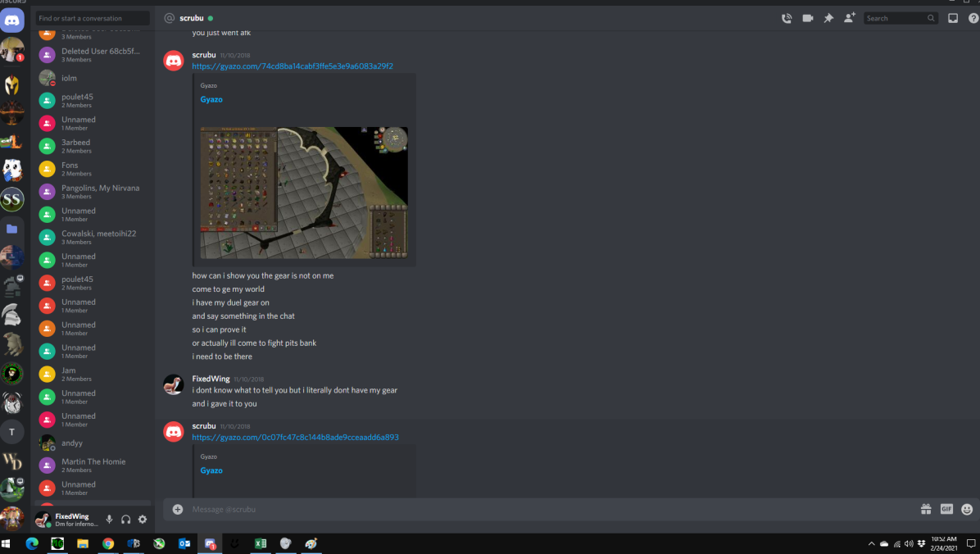This screenshot has width=980, height=554.
Task: Open andyy conversation
Action: coord(93,443)
